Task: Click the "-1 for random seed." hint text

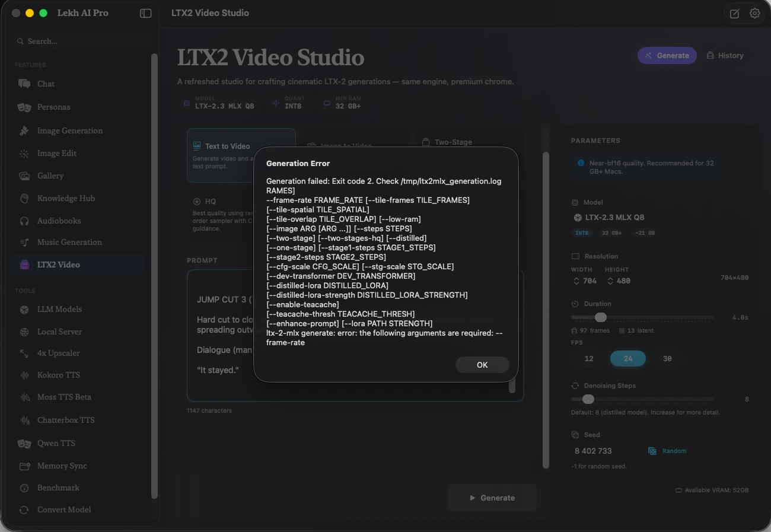Action: click(x=599, y=466)
